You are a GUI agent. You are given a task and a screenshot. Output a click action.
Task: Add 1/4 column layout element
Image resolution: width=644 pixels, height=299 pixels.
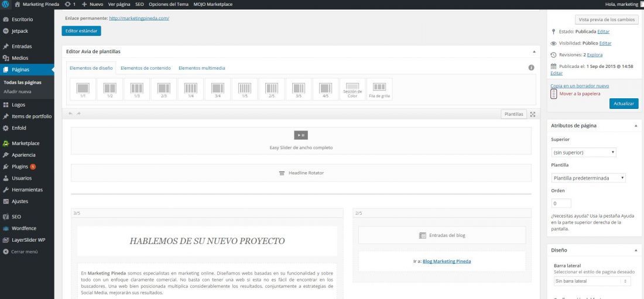coord(191,89)
